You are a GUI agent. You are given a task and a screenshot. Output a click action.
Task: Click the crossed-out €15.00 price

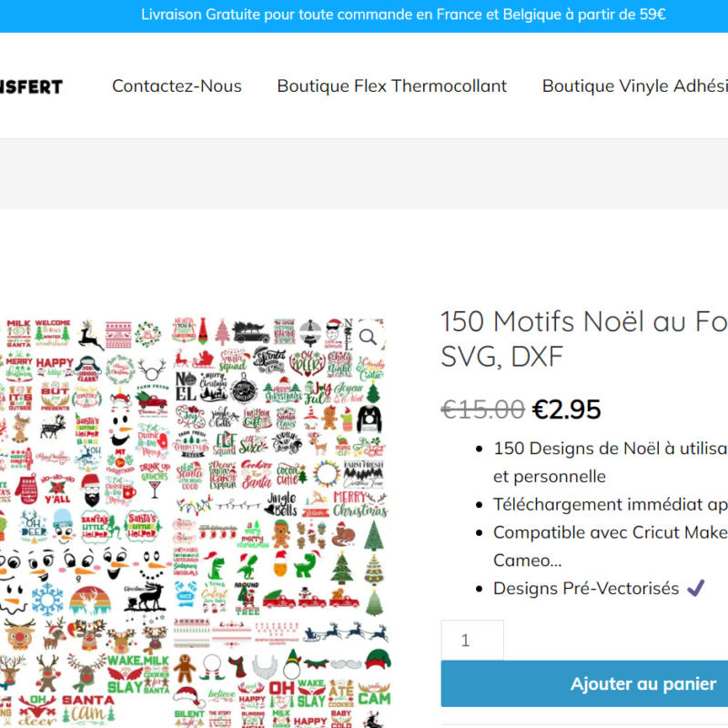point(483,409)
